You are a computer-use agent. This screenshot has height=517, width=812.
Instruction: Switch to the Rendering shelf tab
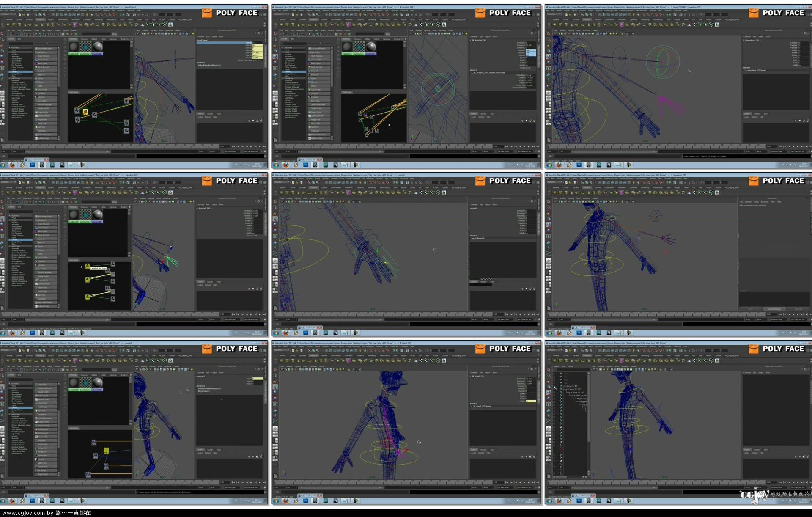pyautogui.click(x=99, y=19)
